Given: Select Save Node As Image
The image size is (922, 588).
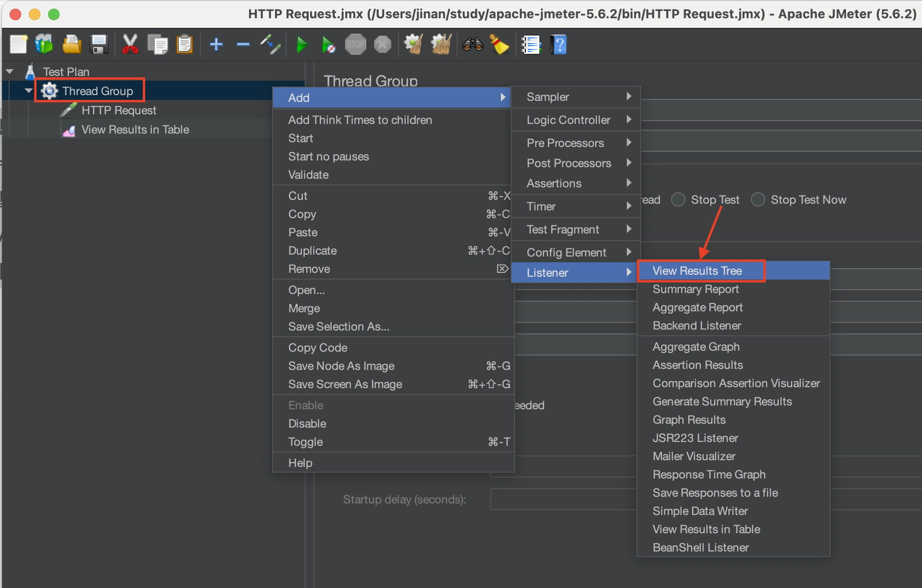Looking at the screenshot, I should 394,366.
